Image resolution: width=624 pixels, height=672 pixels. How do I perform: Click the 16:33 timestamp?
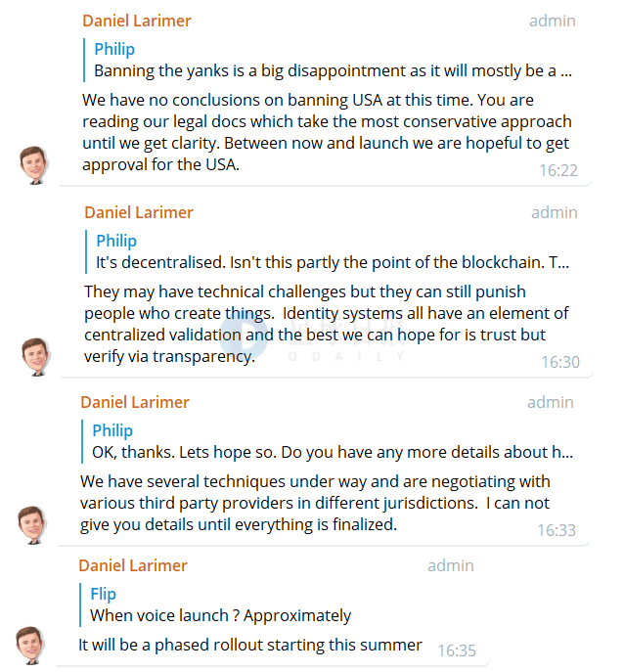coord(557,530)
